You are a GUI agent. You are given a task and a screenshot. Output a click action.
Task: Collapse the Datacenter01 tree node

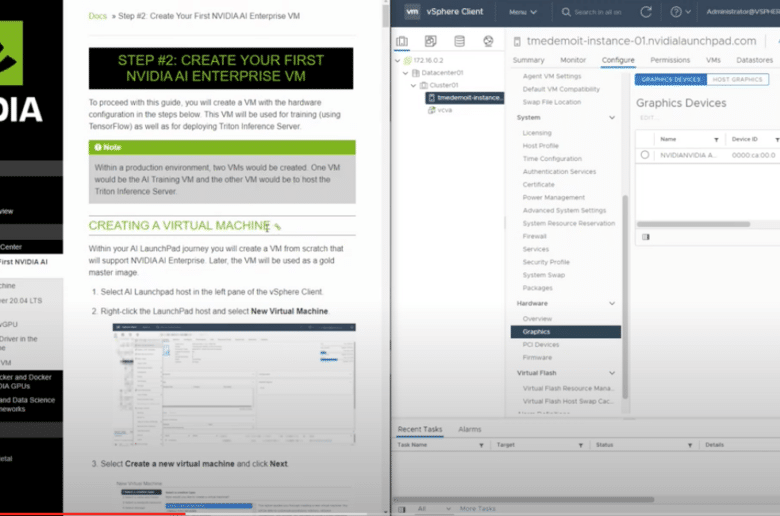tap(405, 73)
